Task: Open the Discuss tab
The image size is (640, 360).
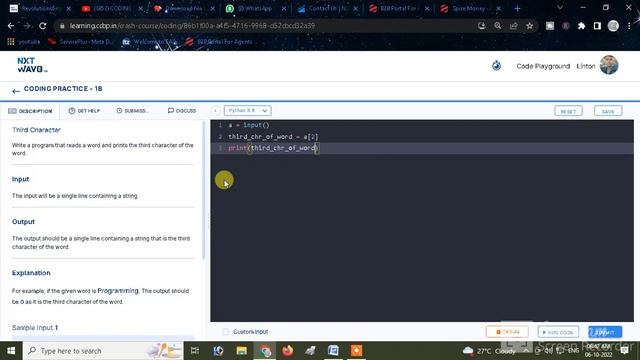Action: click(x=182, y=111)
